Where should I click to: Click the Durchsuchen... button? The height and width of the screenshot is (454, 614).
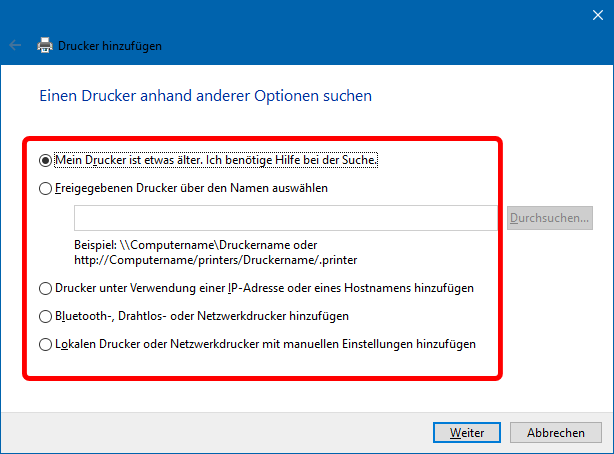coord(551,217)
